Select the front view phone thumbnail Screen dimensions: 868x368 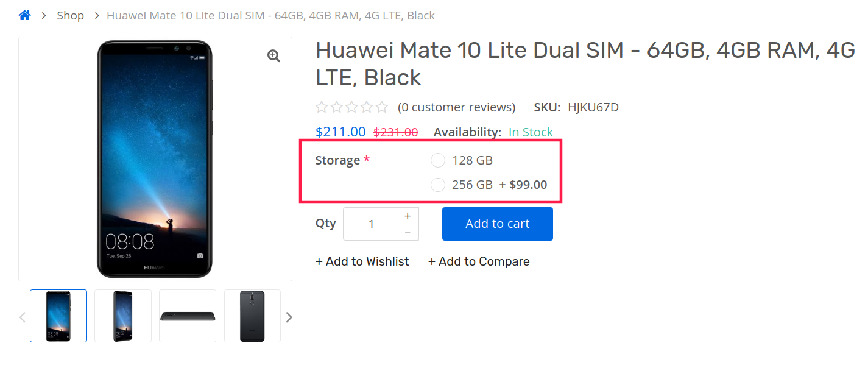tap(58, 316)
